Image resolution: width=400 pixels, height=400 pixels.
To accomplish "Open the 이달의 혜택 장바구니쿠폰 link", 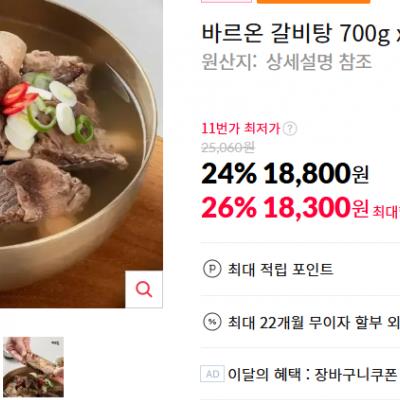I will pos(314,374).
